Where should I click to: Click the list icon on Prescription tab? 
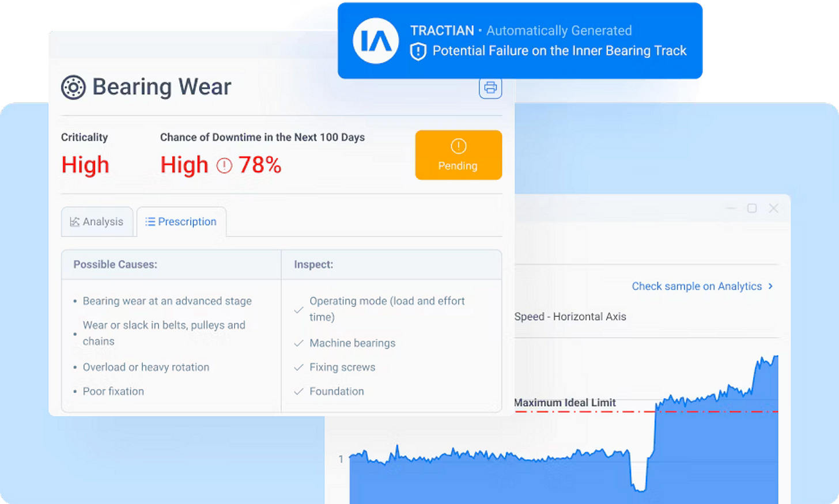[x=150, y=222]
